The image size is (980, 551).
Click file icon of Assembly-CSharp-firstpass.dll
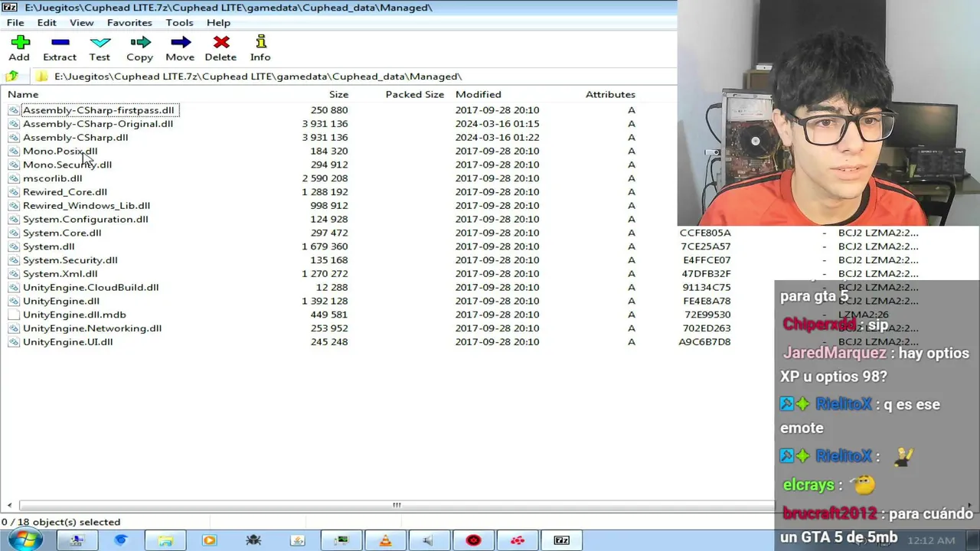coord(13,110)
